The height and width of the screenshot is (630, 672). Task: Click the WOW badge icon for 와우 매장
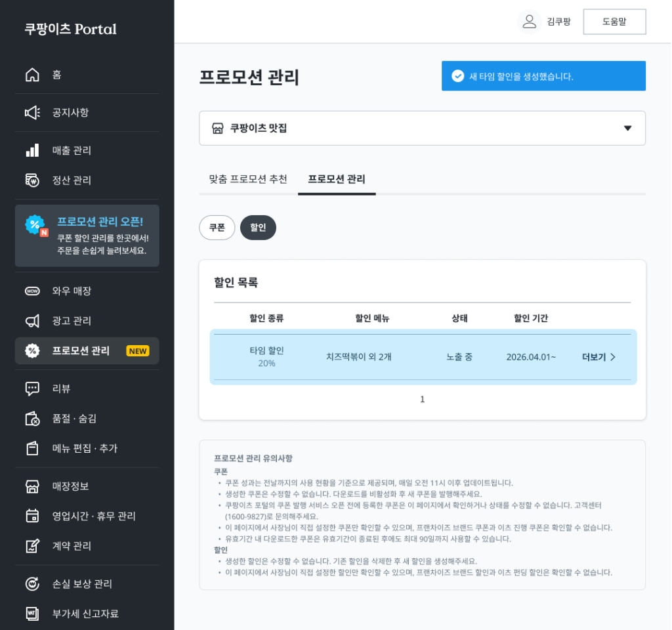32,291
